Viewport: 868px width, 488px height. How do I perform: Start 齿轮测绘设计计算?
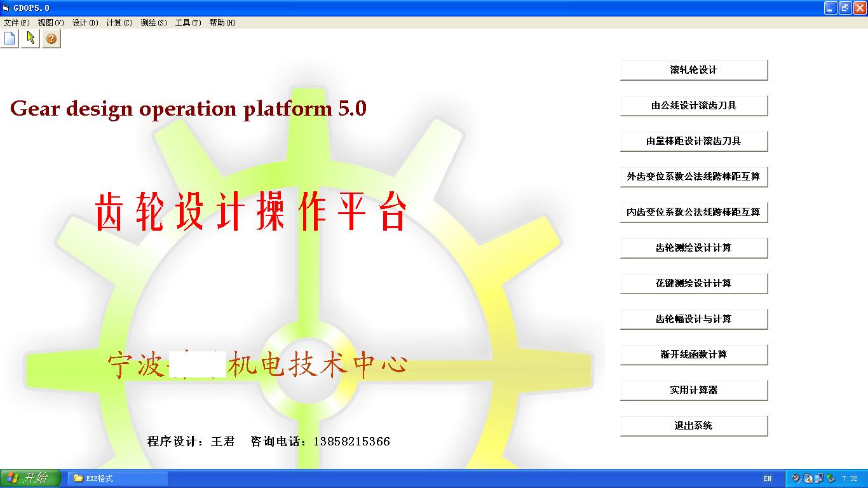pos(694,248)
